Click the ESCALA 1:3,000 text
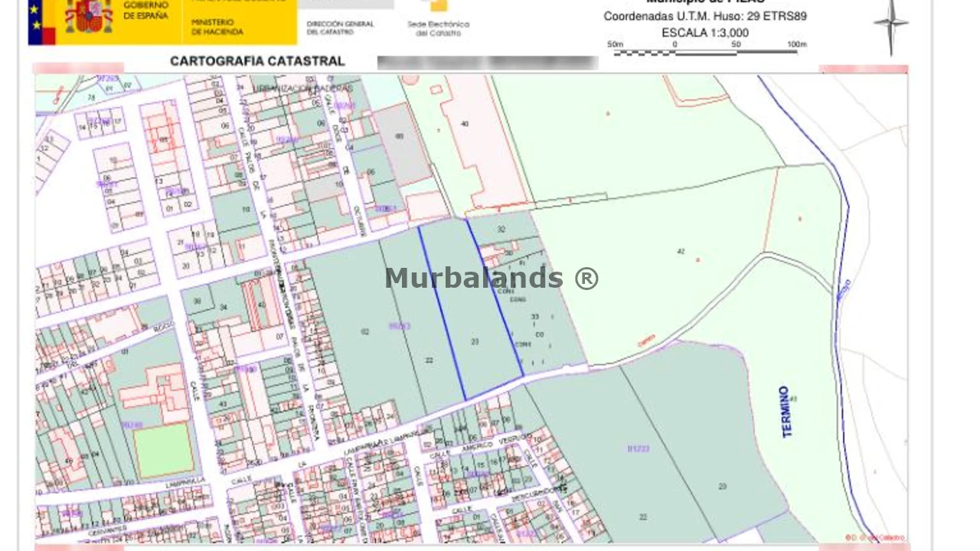 705,33
